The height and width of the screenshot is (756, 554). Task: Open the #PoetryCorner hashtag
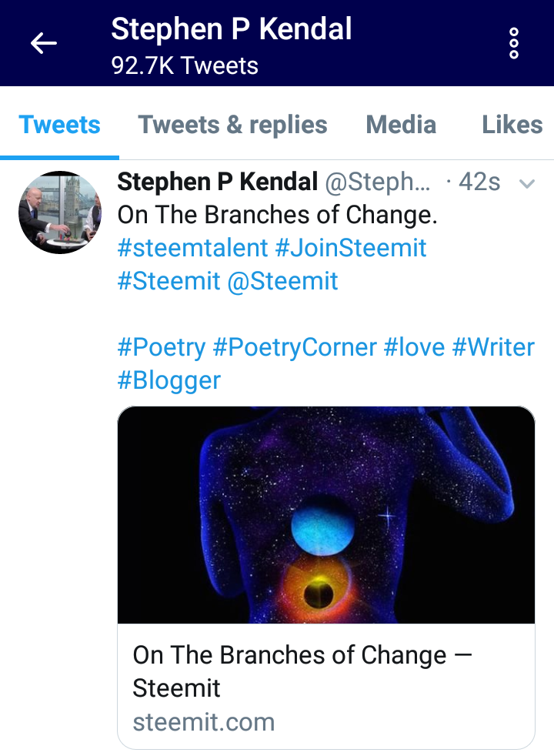tap(295, 347)
